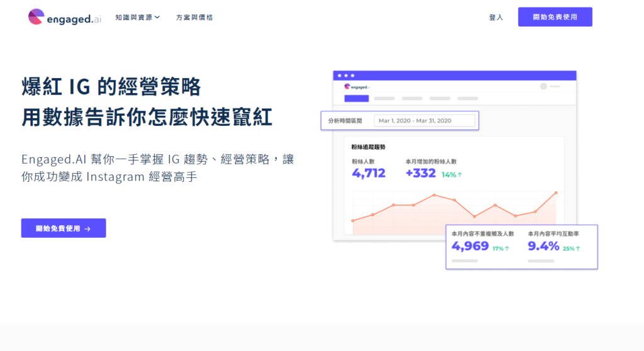644x351 pixels.
Task: Open the 方案與價格 pricing page
Action: coord(194,18)
